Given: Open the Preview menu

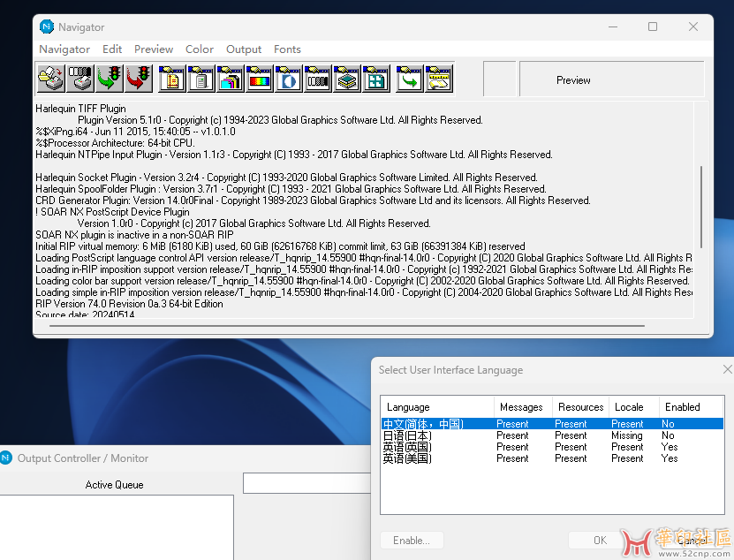Looking at the screenshot, I should tap(154, 49).
